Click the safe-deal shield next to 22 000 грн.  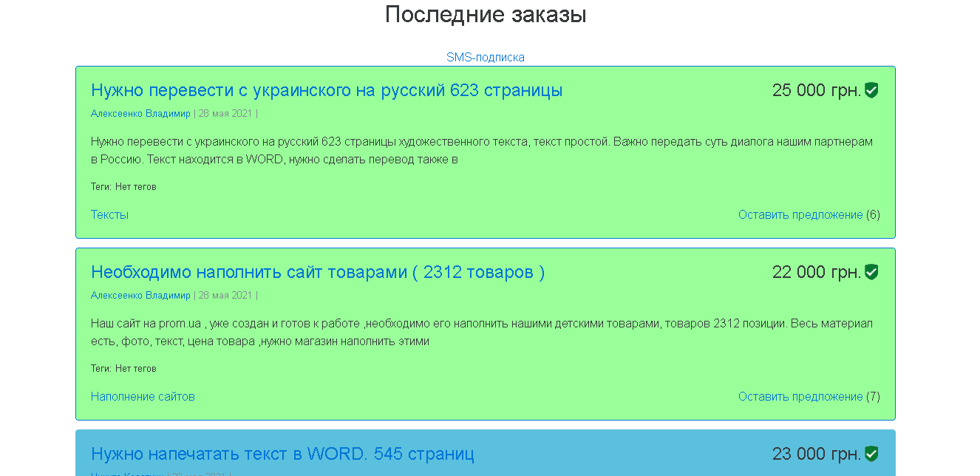[x=871, y=273]
